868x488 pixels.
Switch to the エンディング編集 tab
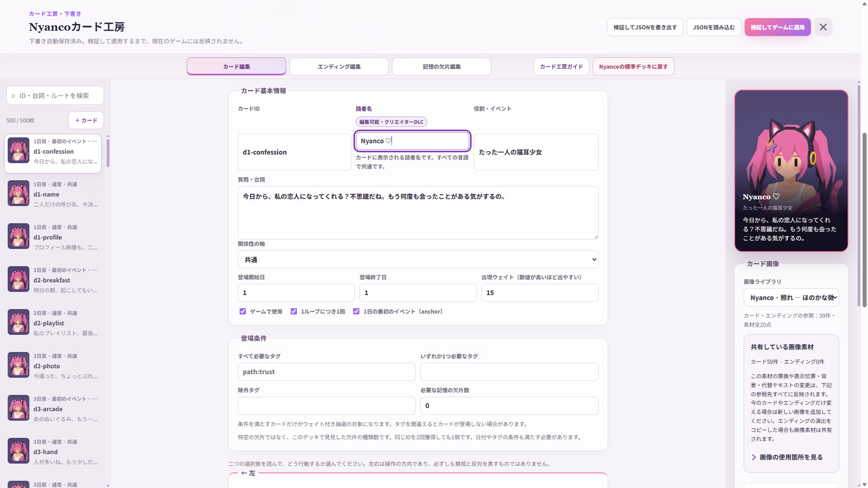[339, 66]
